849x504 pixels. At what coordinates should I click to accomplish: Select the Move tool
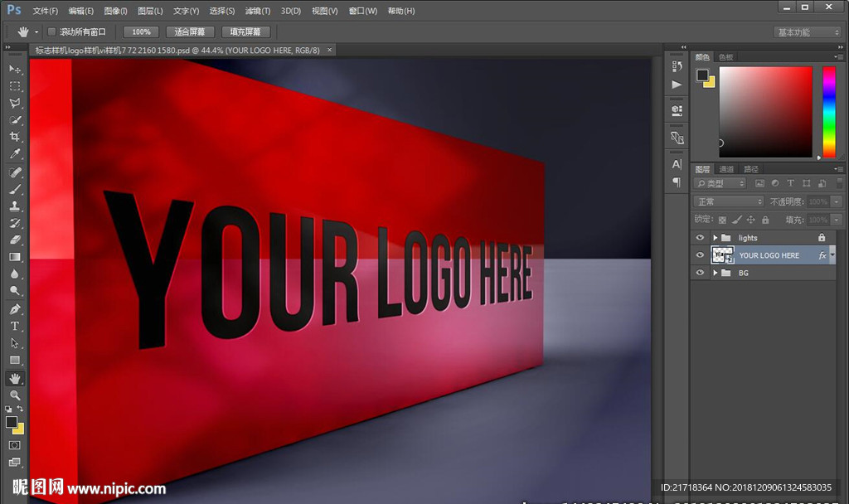click(x=15, y=70)
